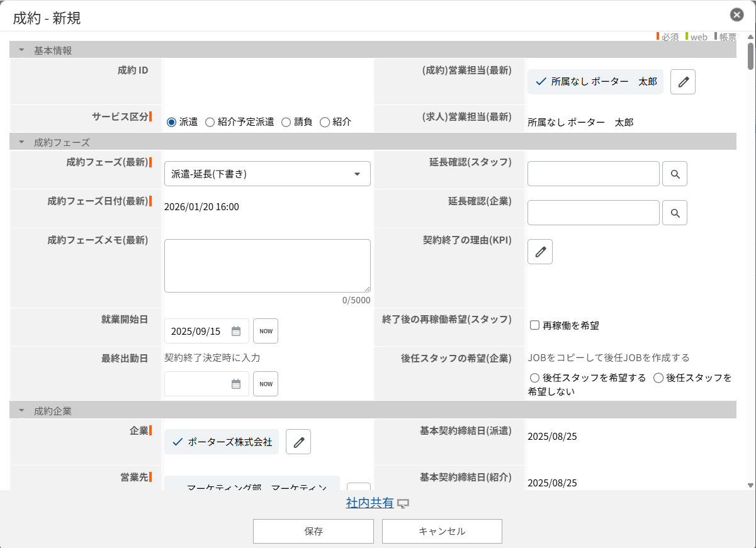Click NOW button for 就業開始日
756x548 pixels.
pos(266,332)
